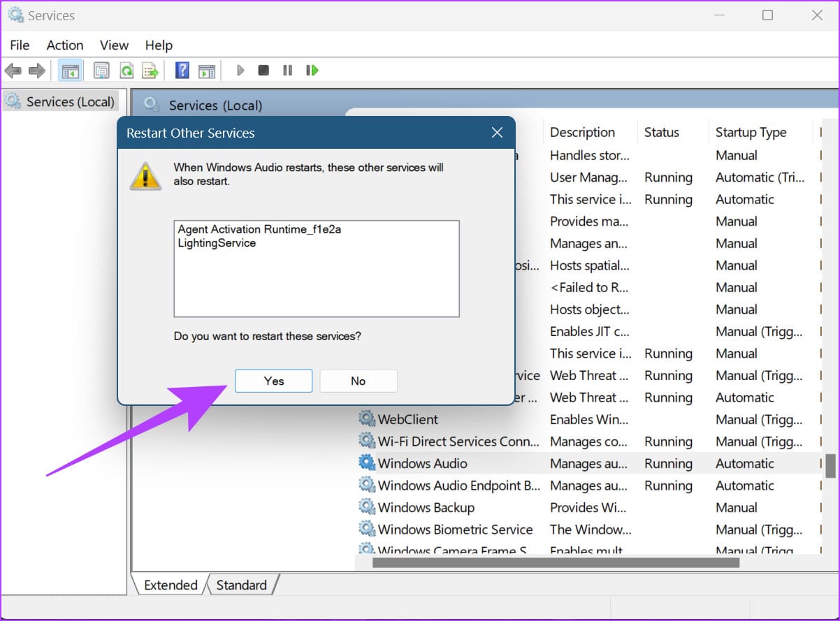Open the Help menu
Screen dimensions: 840x621
coord(159,45)
